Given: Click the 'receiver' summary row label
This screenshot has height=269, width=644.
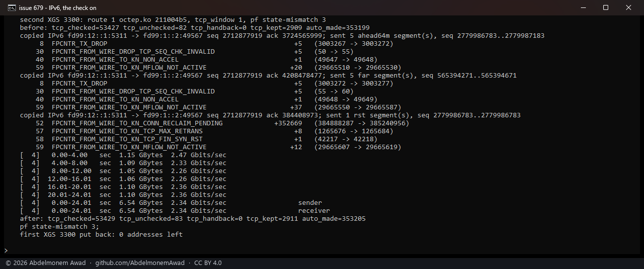Looking at the screenshot, I should [x=314, y=211].
